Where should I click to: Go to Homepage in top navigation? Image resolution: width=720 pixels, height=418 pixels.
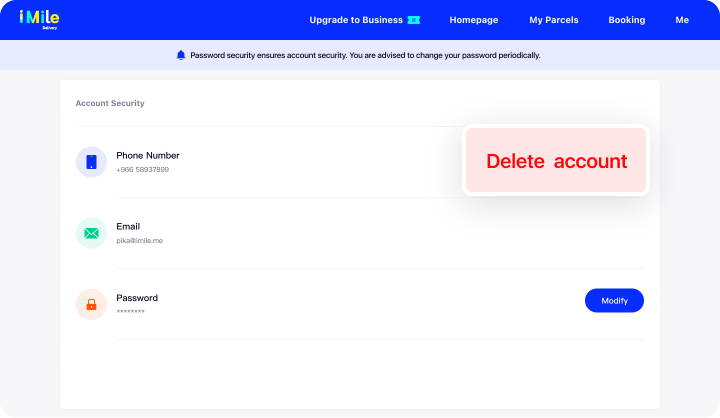pyautogui.click(x=474, y=20)
